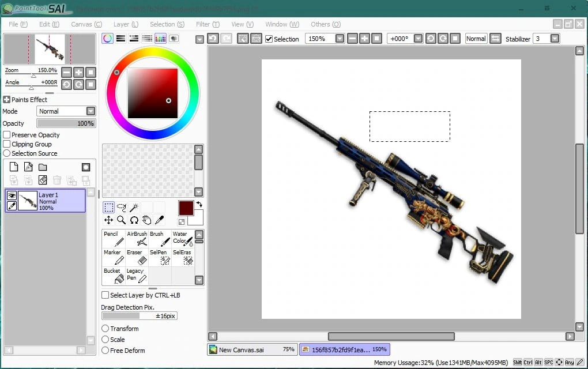
Task: Open the rotation angle +000° dropdown
Action: click(x=418, y=39)
